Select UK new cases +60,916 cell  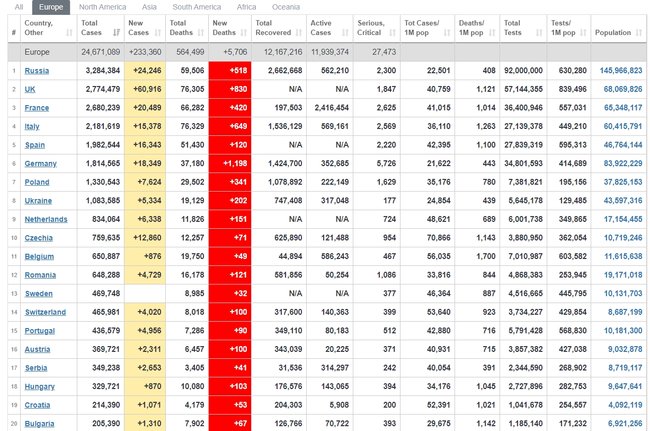pyautogui.click(x=145, y=90)
